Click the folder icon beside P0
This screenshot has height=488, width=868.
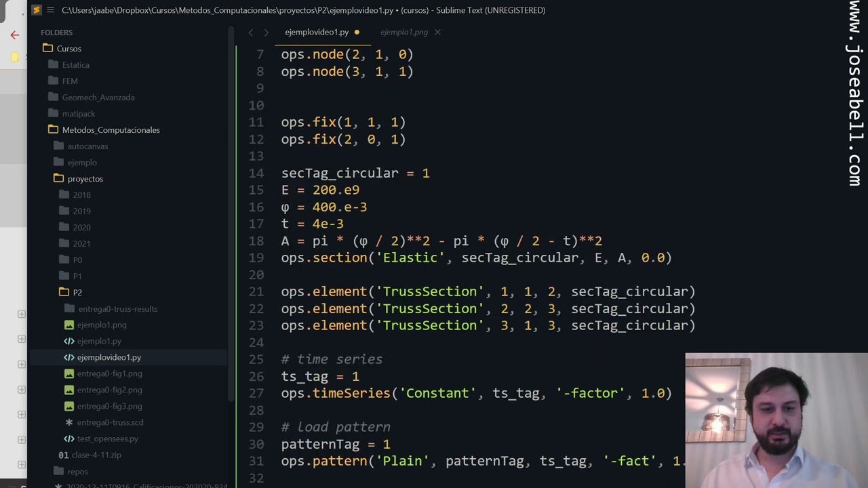(x=64, y=260)
